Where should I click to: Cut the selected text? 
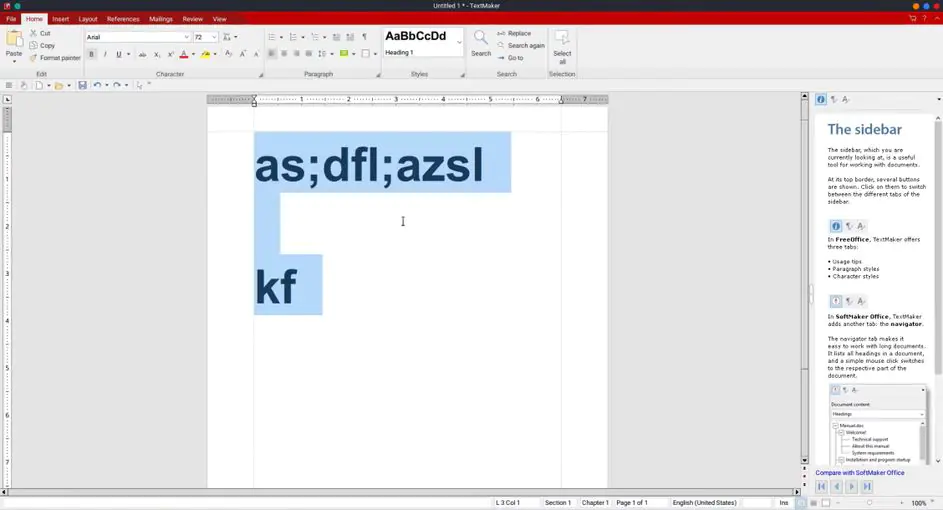40,33
